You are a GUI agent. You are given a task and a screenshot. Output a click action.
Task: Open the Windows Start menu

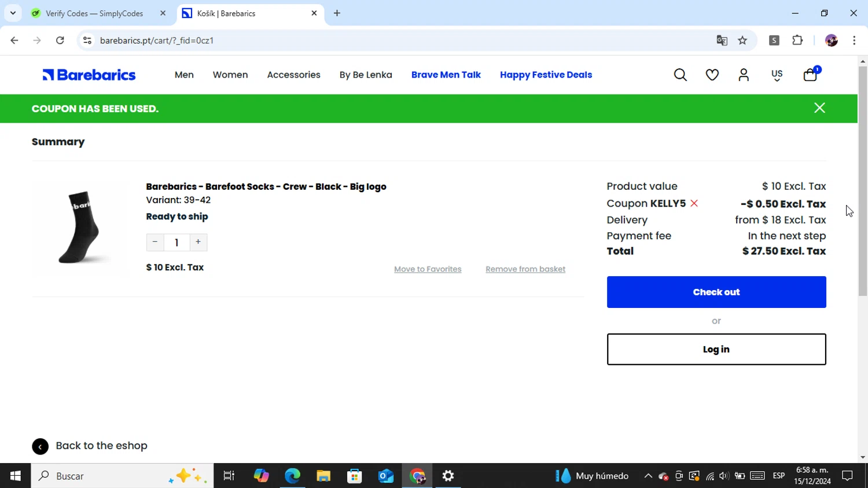pyautogui.click(x=16, y=476)
